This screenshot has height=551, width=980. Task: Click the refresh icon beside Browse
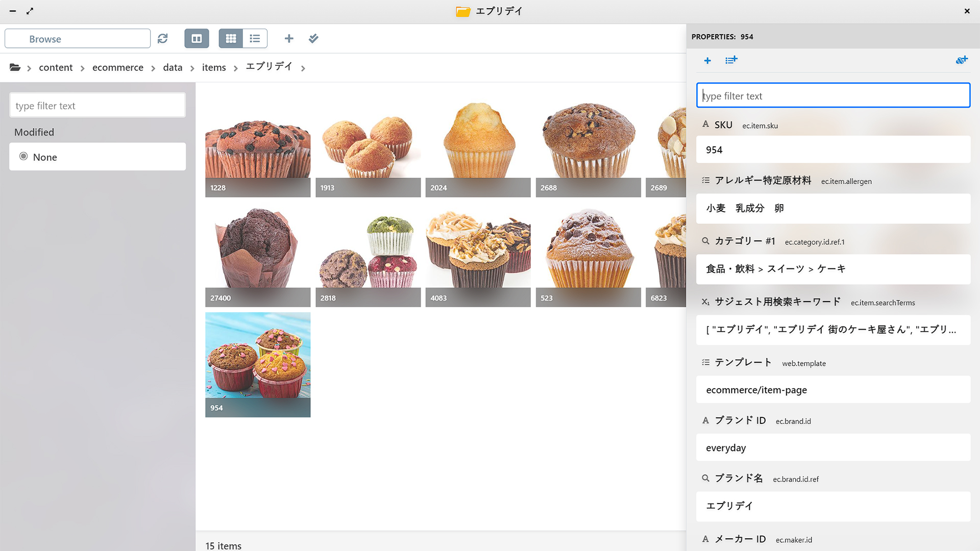pos(163,39)
